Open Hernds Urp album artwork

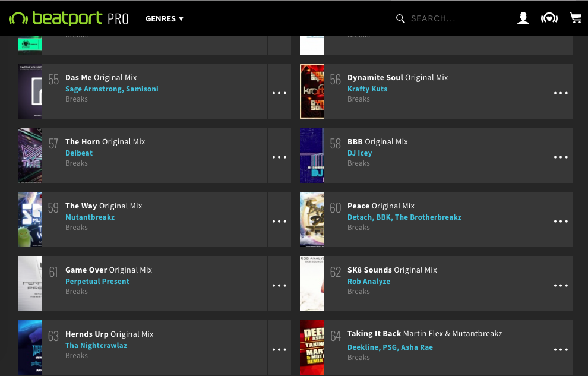[30, 347]
